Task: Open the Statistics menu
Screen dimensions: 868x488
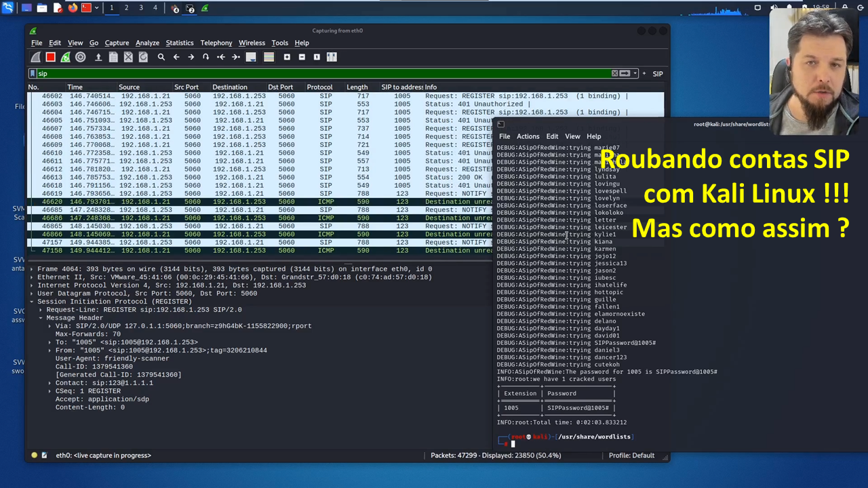Action: click(180, 43)
